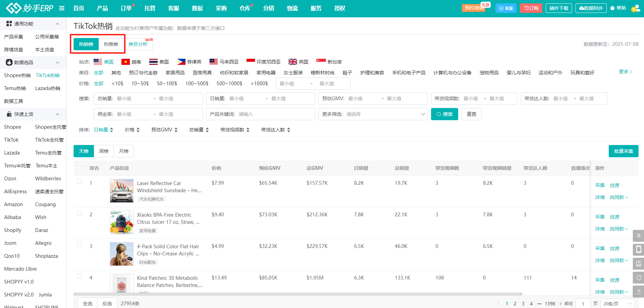Select the 印度尼西亚 flag site
This screenshot has height=308, width=644.
point(264,62)
